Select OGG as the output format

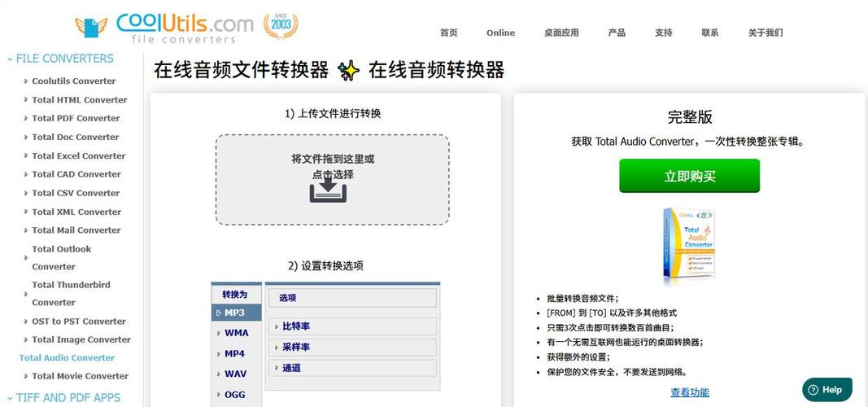(237, 394)
